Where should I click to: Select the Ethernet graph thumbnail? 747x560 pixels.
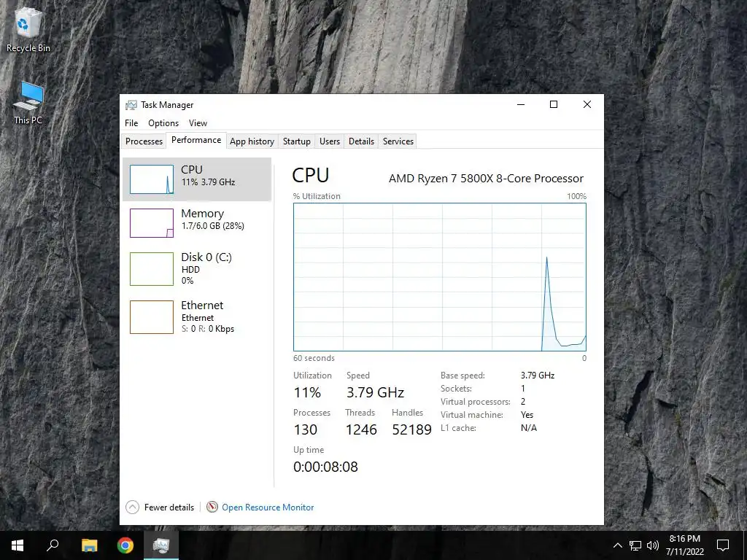tap(152, 317)
